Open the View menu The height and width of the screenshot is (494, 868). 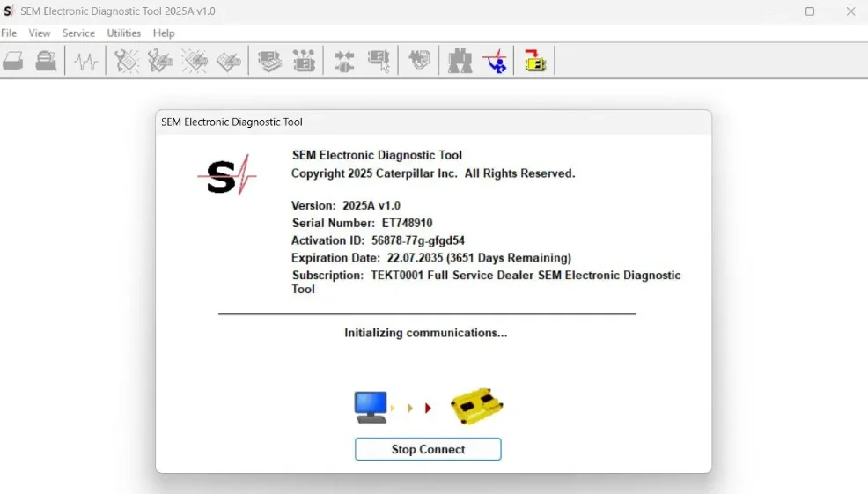(x=40, y=33)
